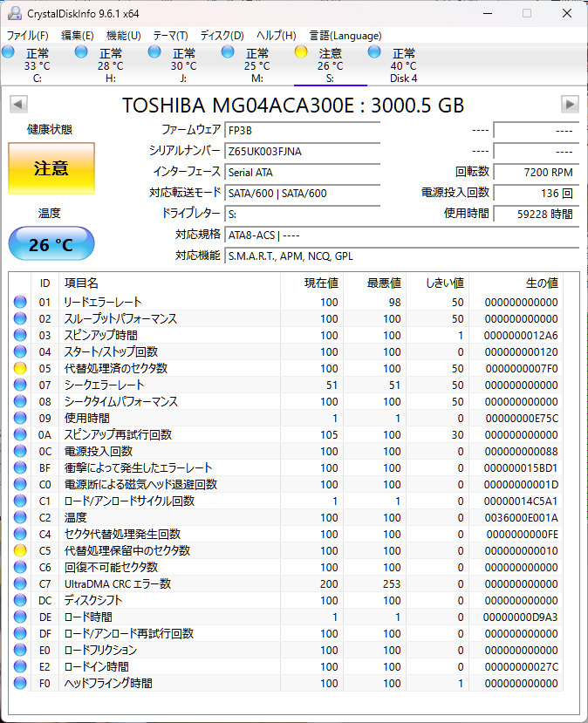This screenshot has height=723, width=588.
Task: Select the 代替処理済のセクタ数 row name
Action: 116,368
